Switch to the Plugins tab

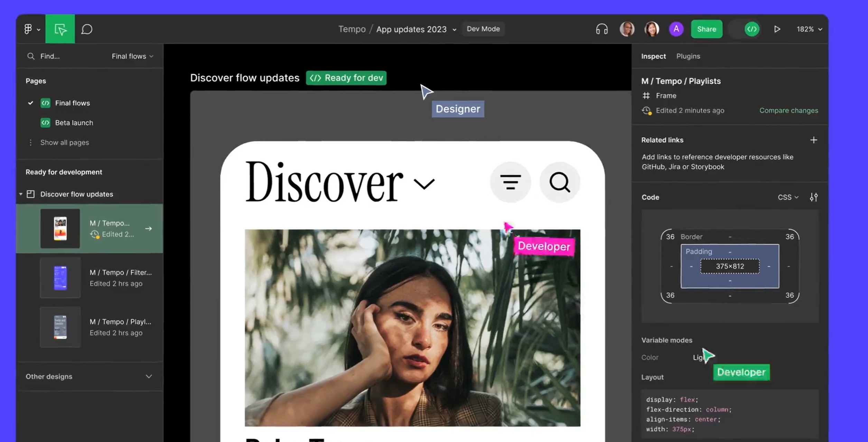click(x=688, y=56)
